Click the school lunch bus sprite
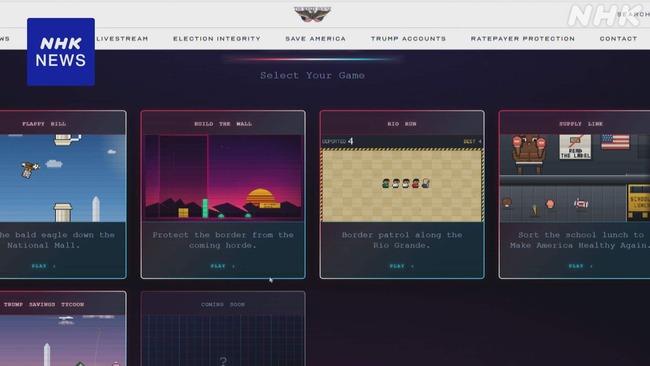650x366 pixels. point(639,202)
